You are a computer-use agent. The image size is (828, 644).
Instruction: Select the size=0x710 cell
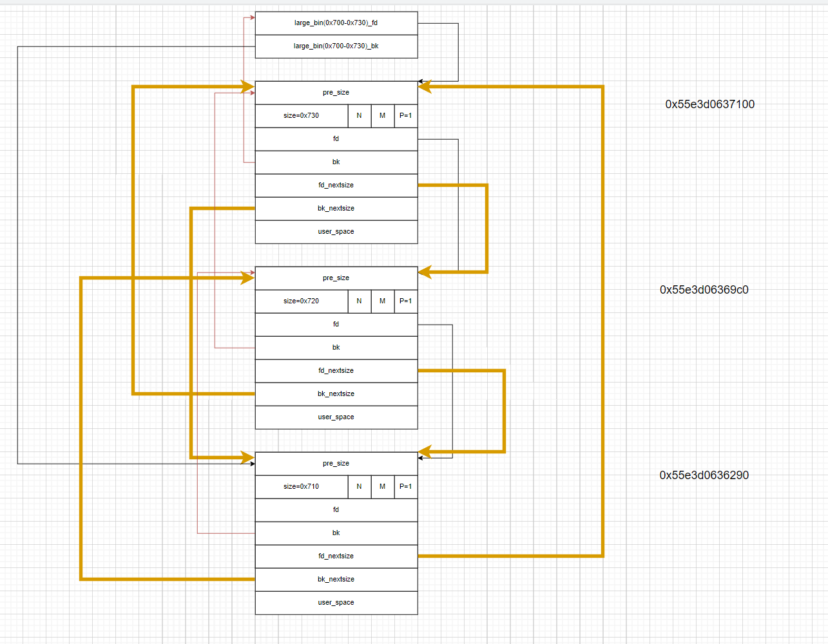(302, 487)
